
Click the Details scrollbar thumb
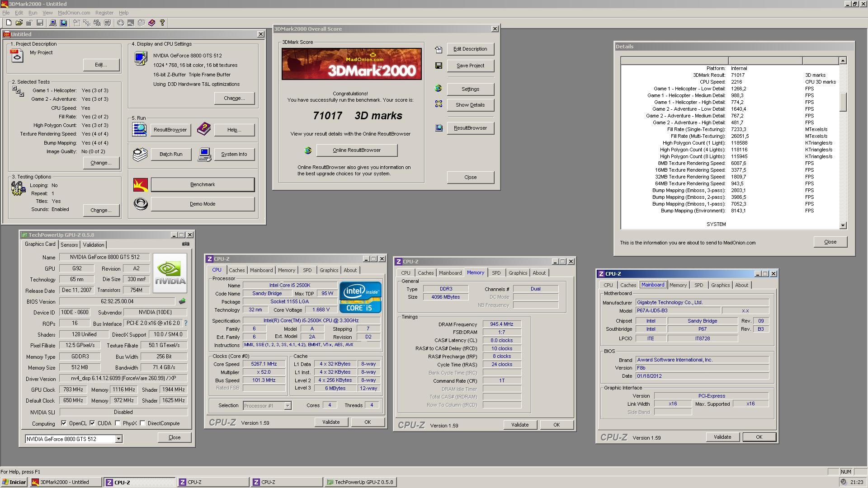coord(843,102)
